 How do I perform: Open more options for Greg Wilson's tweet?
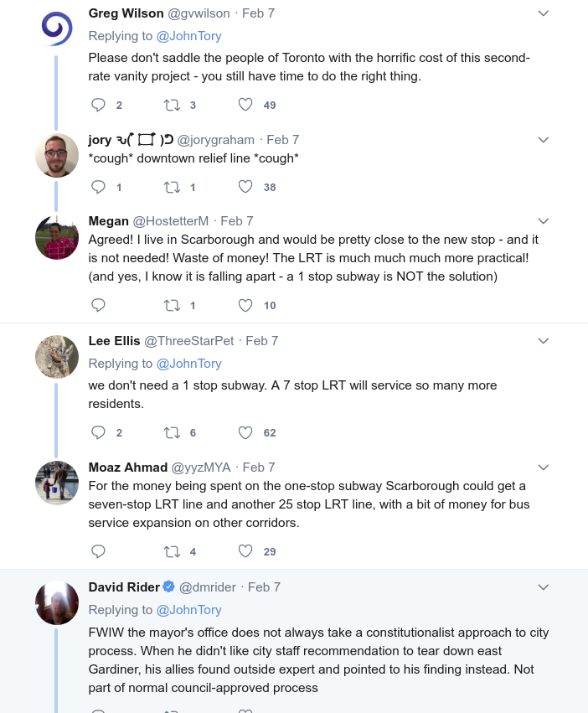(543, 13)
